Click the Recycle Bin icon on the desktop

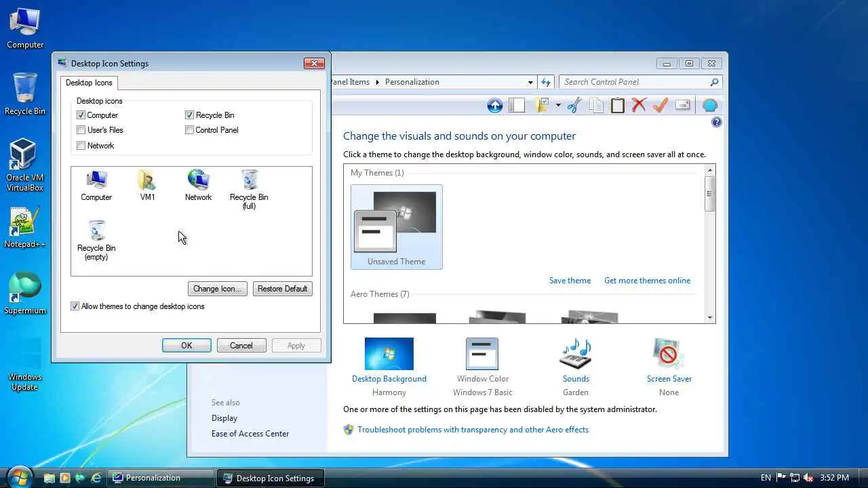tap(25, 94)
